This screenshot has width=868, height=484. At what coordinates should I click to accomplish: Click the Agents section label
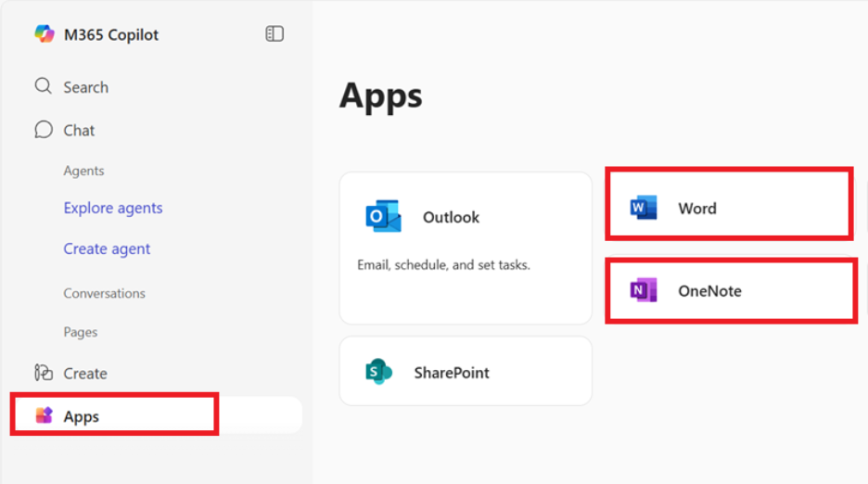coord(83,171)
